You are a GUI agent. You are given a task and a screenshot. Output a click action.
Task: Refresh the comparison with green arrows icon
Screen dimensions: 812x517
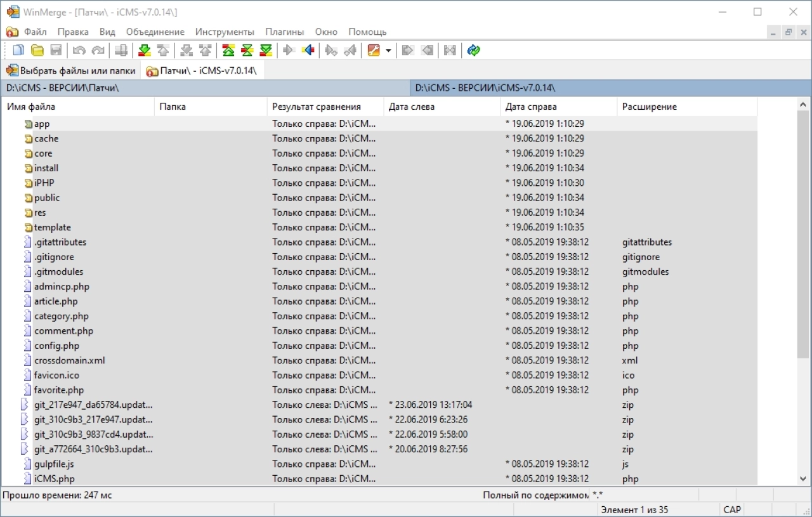point(473,50)
